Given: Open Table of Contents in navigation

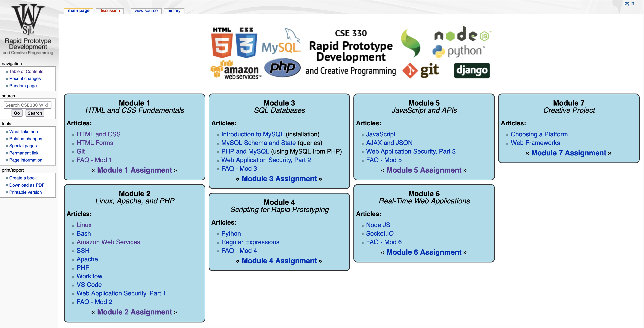Looking at the screenshot, I should (26, 71).
